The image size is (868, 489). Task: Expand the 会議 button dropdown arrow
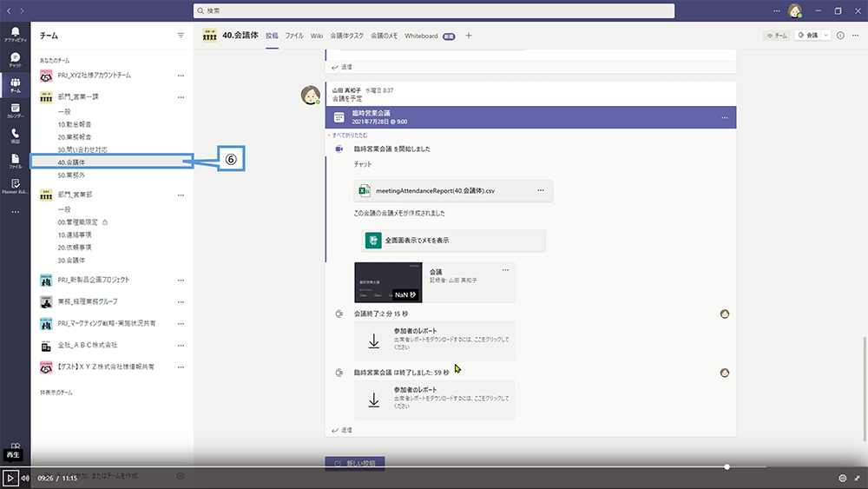pyautogui.click(x=826, y=36)
